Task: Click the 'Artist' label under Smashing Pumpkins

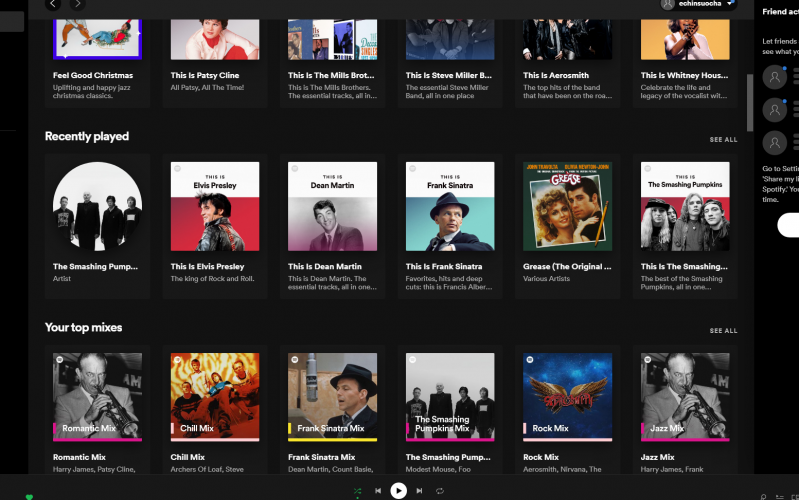Action: (x=62, y=279)
